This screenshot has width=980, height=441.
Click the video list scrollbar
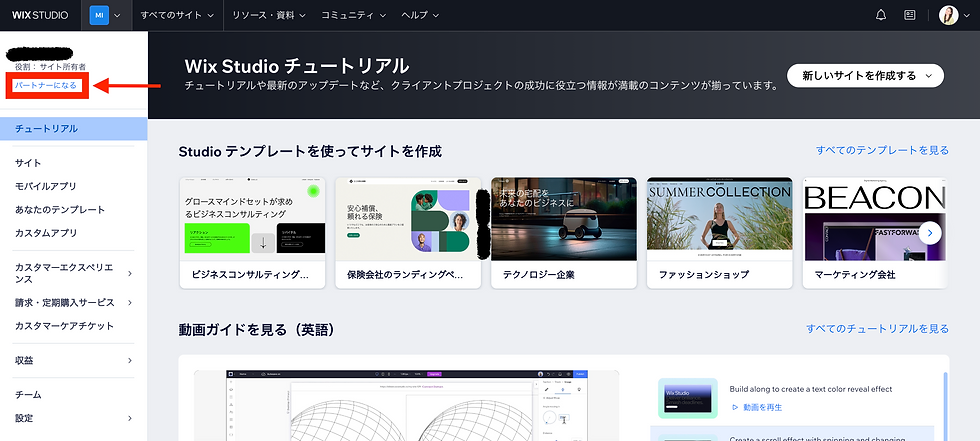click(x=945, y=407)
